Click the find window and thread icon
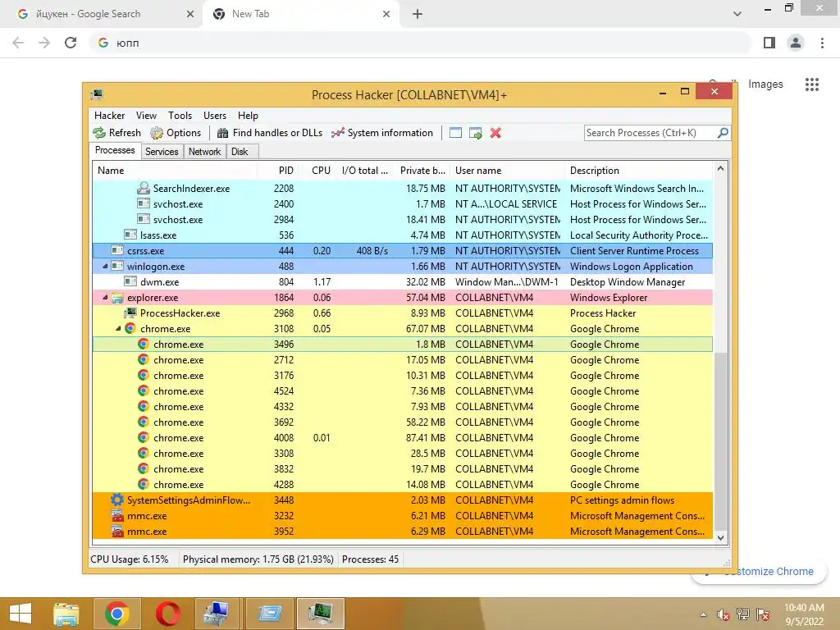This screenshot has width=840, height=630. 475,133
